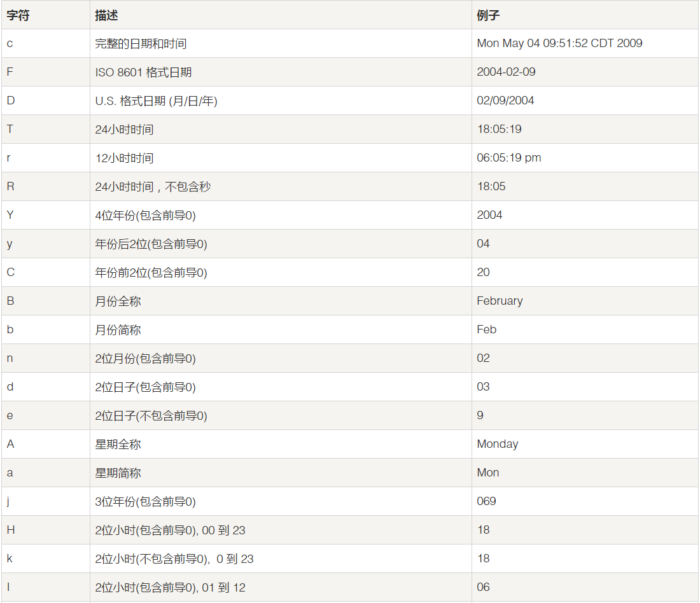Select the 完整的日期和时间 description cell
The image size is (700, 603).
(x=141, y=44)
